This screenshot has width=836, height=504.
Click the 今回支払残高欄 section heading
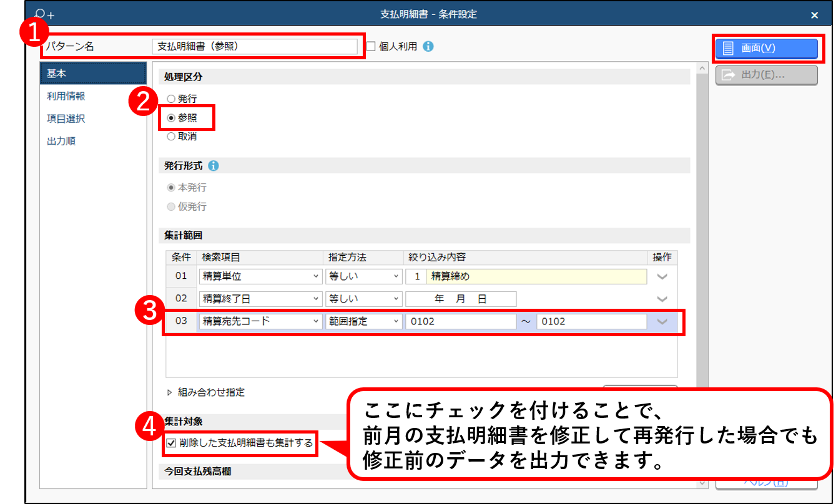point(197,472)
